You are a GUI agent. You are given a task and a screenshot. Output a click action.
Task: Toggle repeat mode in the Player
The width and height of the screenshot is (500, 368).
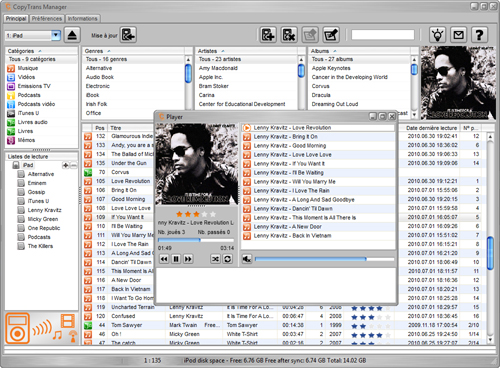pos(228,259)
